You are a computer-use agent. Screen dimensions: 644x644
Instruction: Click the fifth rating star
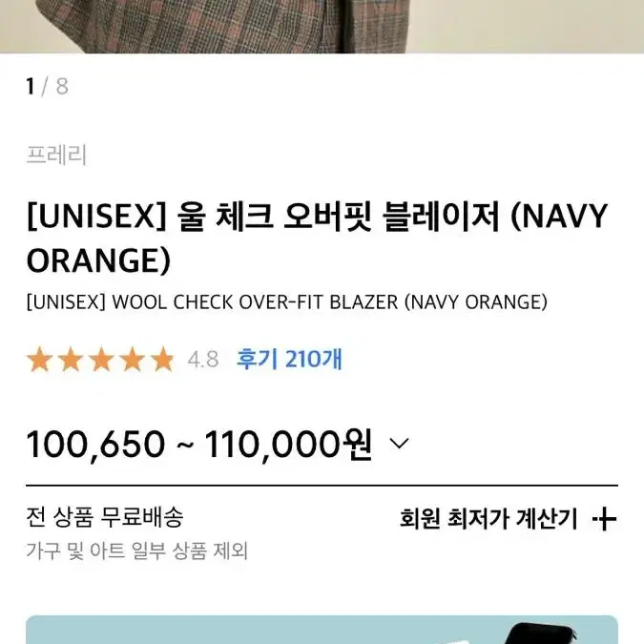tap(163, 360)
